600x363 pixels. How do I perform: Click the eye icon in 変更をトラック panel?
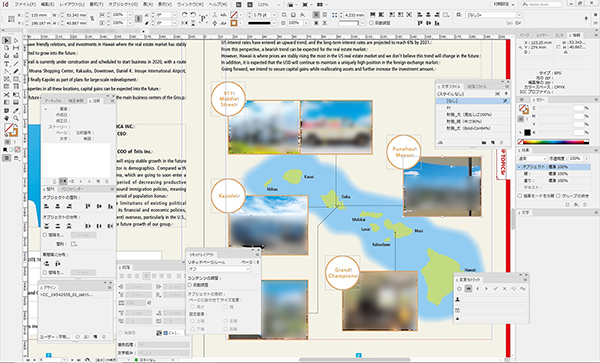(468, 289)
